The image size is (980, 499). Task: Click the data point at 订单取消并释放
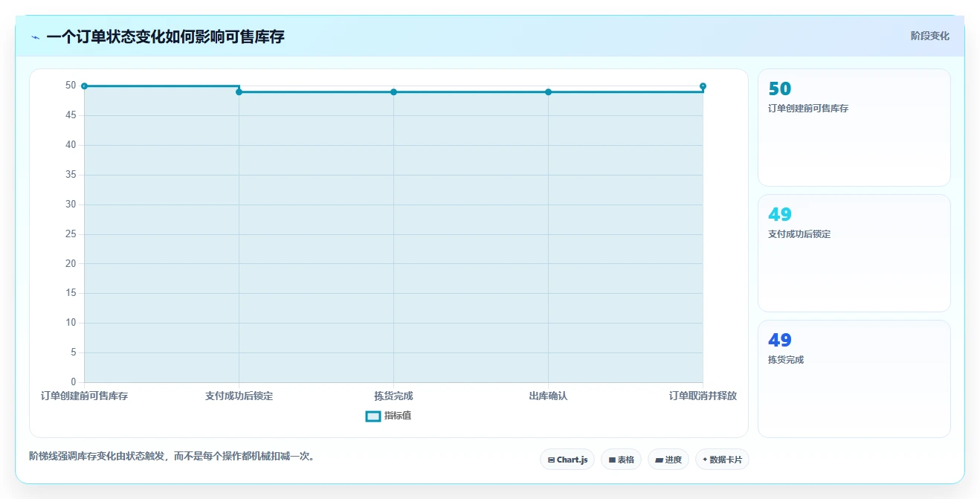pos(703,86)
